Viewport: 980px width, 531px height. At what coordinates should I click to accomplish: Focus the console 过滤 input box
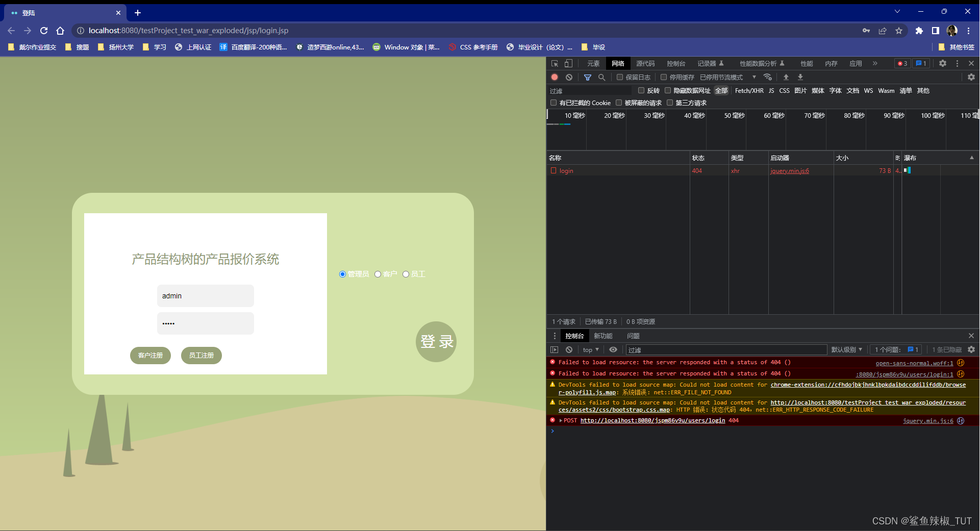726,350
